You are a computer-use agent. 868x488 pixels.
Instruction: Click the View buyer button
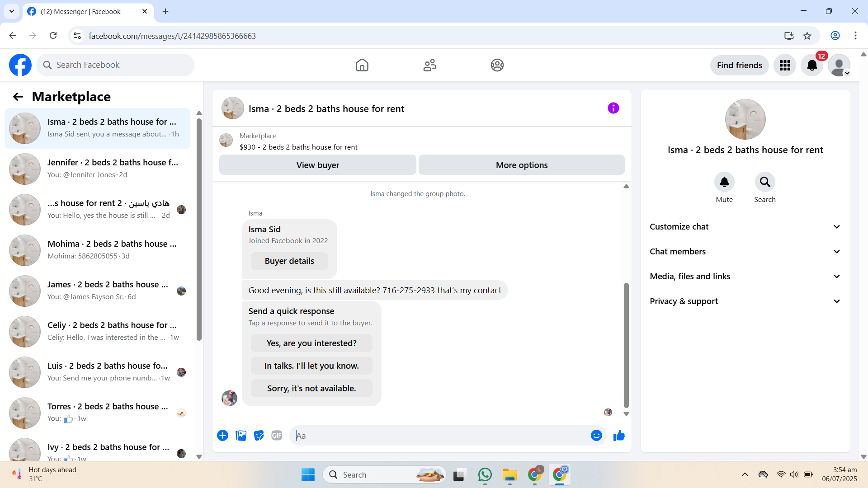tap(317, 165)
